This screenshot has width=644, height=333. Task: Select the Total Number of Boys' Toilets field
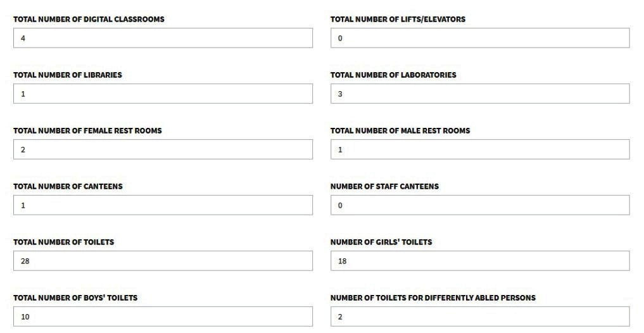click(163, 317)
